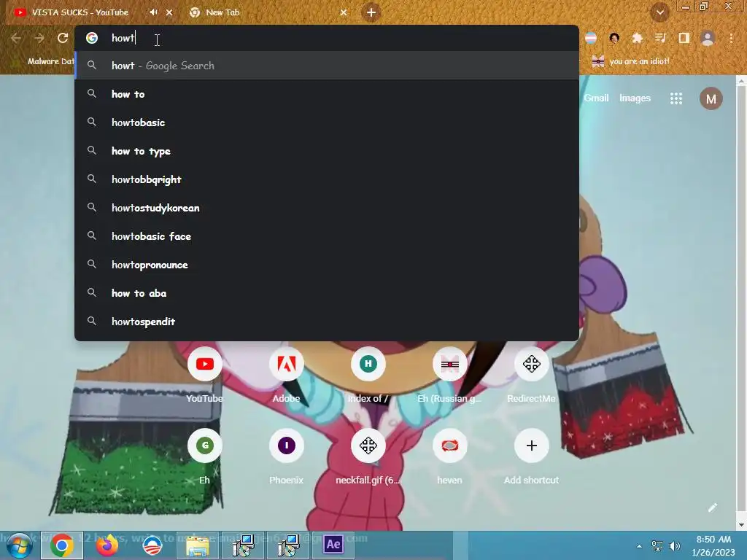This screenshot has height=560, width=747.
Task: Choose the 'how to aba' suggestion
Action: (x=327, y=293)
